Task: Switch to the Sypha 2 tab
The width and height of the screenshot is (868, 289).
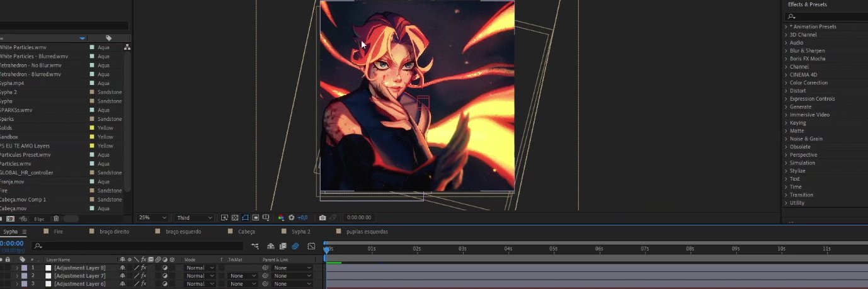Action: click(300, 232)
